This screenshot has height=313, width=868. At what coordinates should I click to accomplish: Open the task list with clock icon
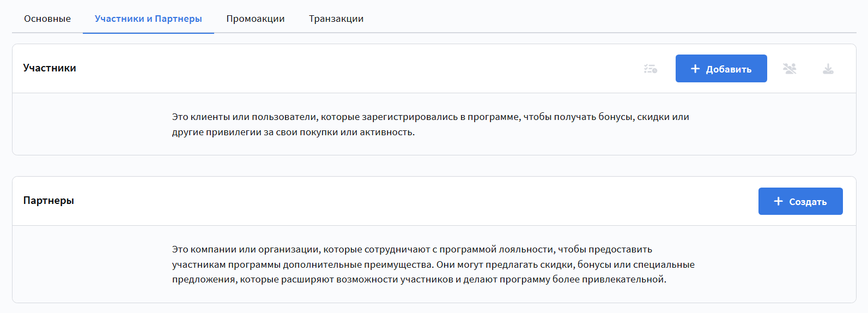(651, 69)
